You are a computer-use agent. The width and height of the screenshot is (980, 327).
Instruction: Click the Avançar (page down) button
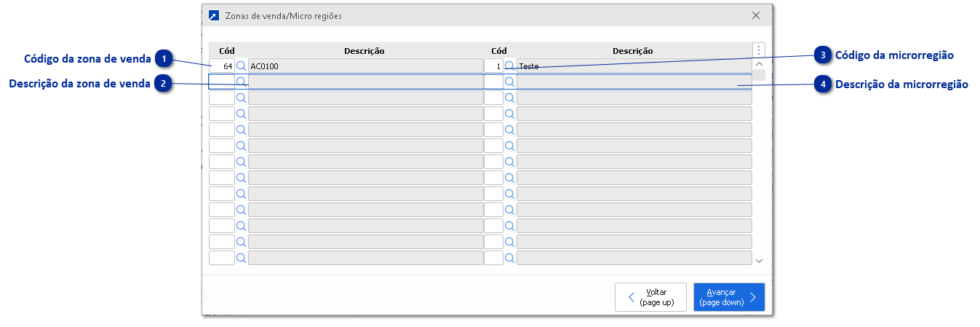pyautogui.click(x=728, y=297)
